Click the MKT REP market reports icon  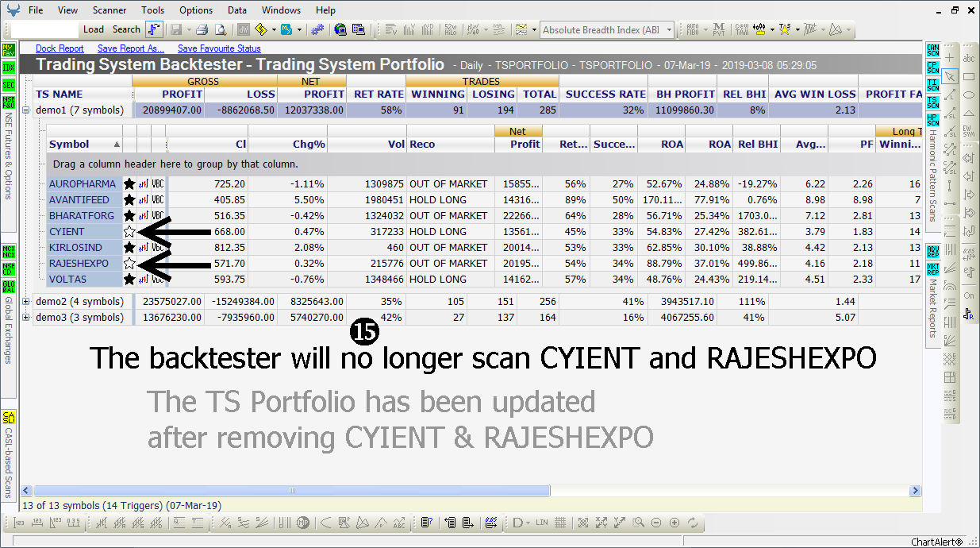click(932, 268)
